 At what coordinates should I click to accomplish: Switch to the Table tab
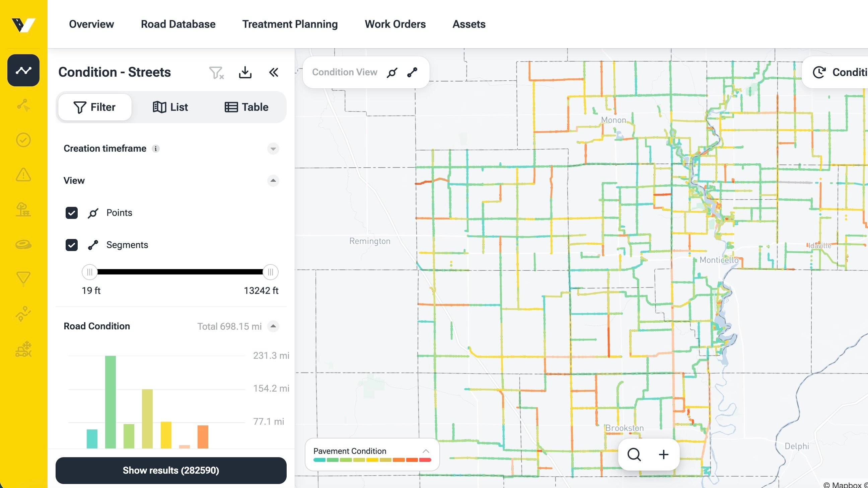[247, 107]
